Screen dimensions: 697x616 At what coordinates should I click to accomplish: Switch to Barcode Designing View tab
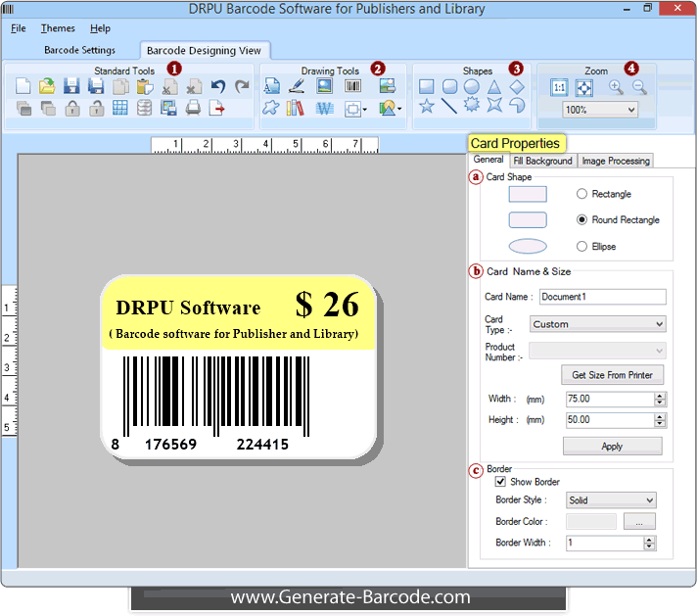click(x=204, y=50)
